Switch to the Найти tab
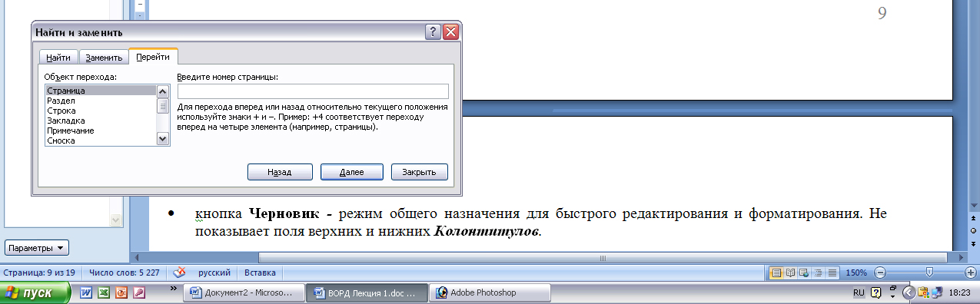The width and height of the screenshot is (980, 304). 58,58
